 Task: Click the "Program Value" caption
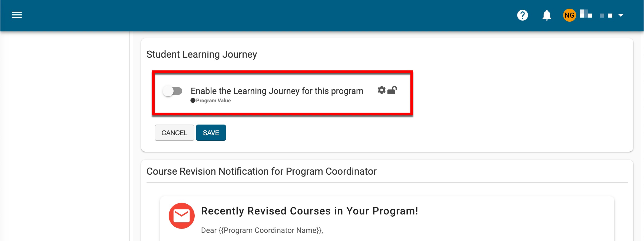tap(213, 101)
